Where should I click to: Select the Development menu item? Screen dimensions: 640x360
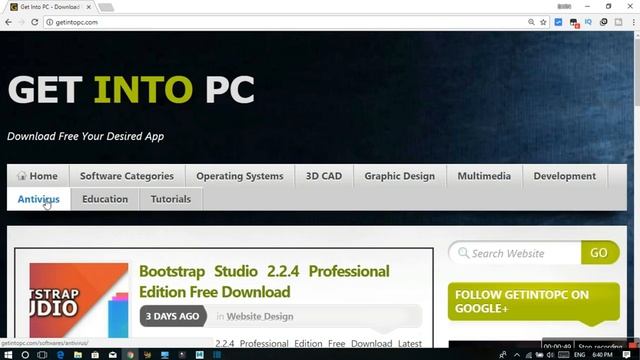pyautogui.click(x=564, y=176)
